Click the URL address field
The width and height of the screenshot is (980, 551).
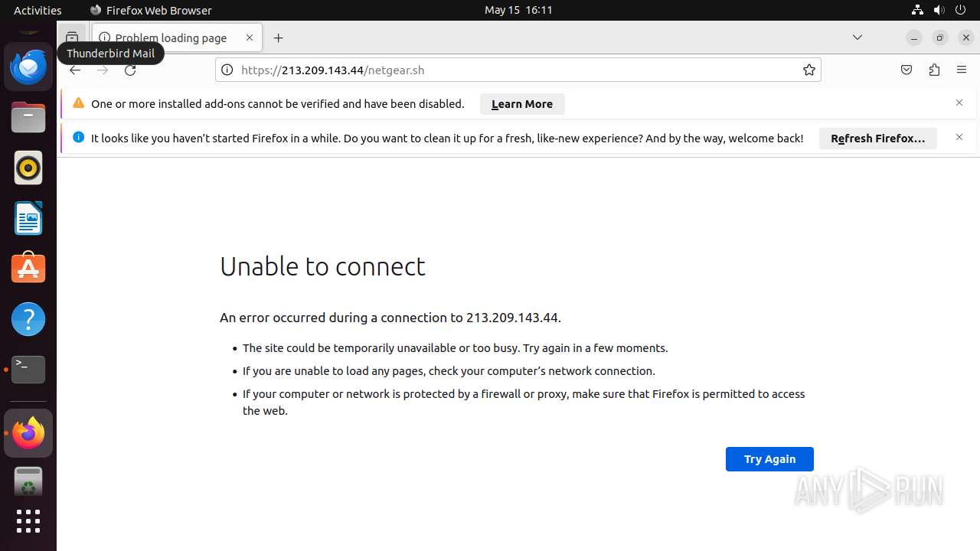coord(518,70)
